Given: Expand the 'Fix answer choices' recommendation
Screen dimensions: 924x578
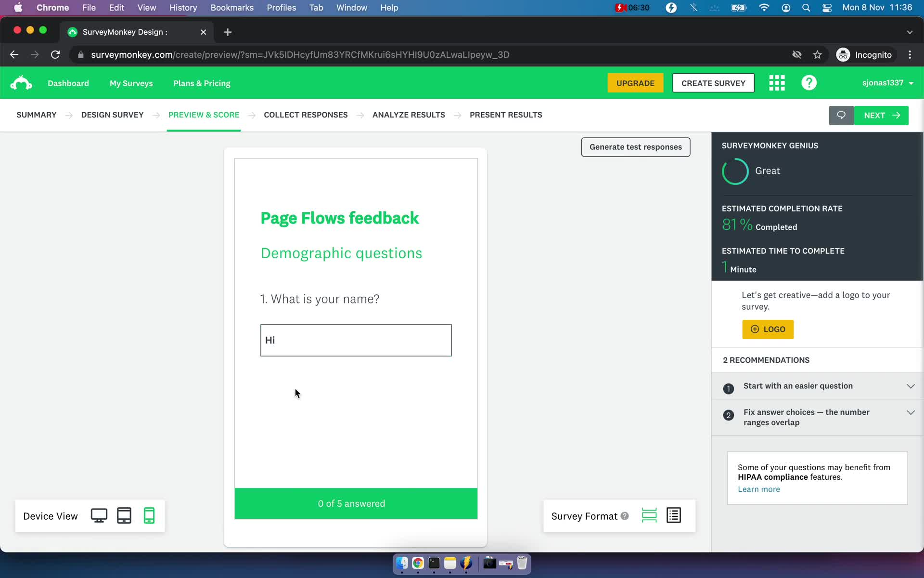Looking at the screenshot, I should [x=910, y=412].
